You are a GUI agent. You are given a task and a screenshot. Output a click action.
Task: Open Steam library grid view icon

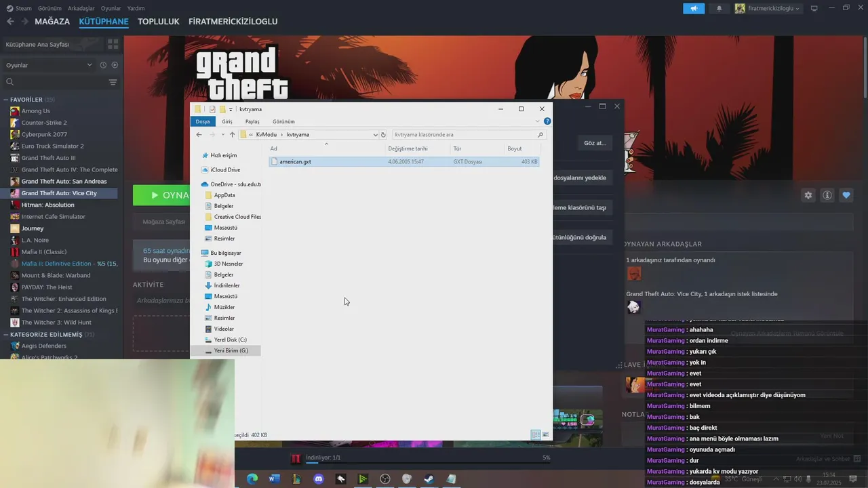[x=113, y=44]
